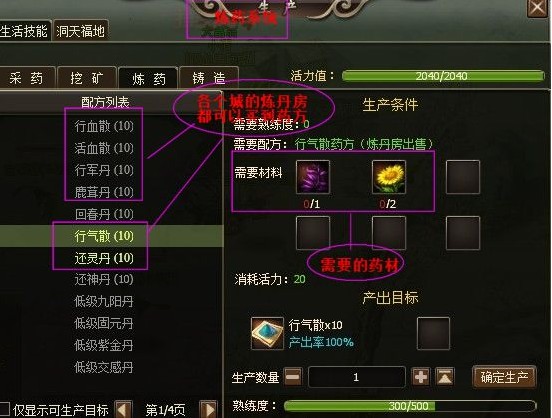Click the sunflower material icon
The width and height of the screenshot is (552, 418).
click(389, 177)
